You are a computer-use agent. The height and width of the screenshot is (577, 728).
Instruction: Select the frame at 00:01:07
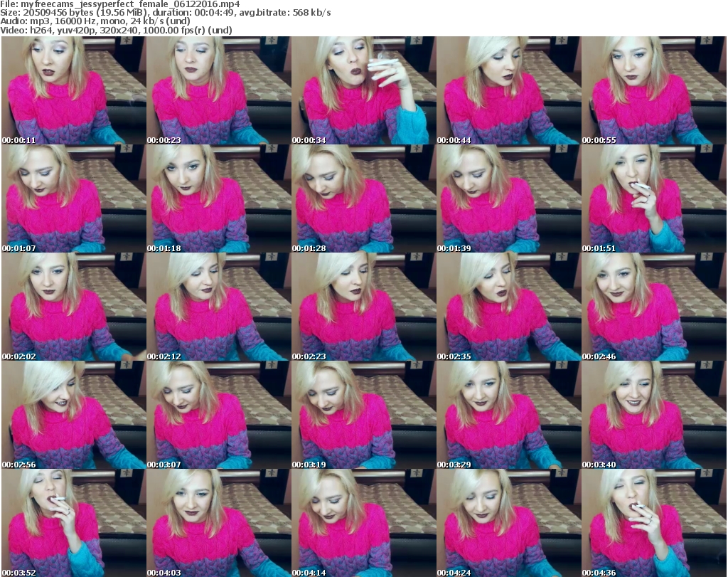point(73,198)
